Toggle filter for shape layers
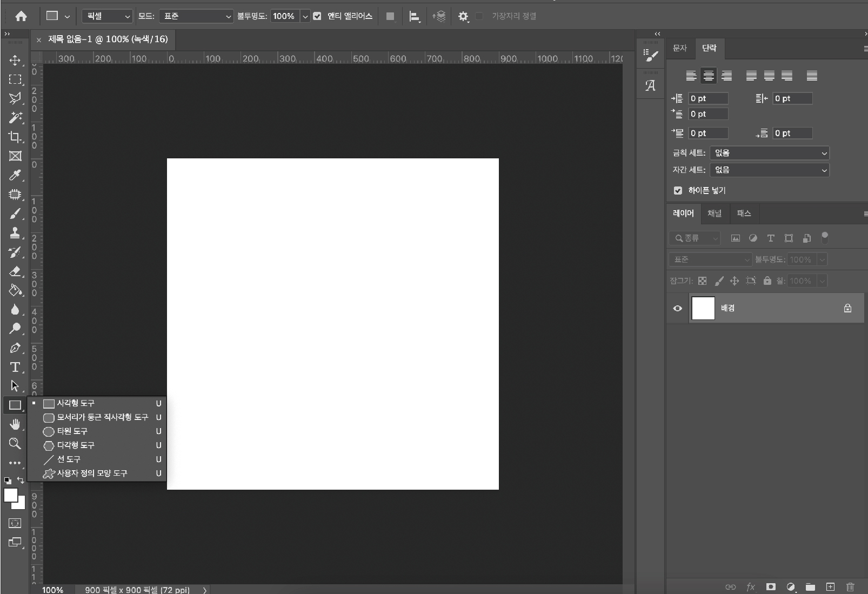Screen dimensions: 868x594 pos(789,238)
